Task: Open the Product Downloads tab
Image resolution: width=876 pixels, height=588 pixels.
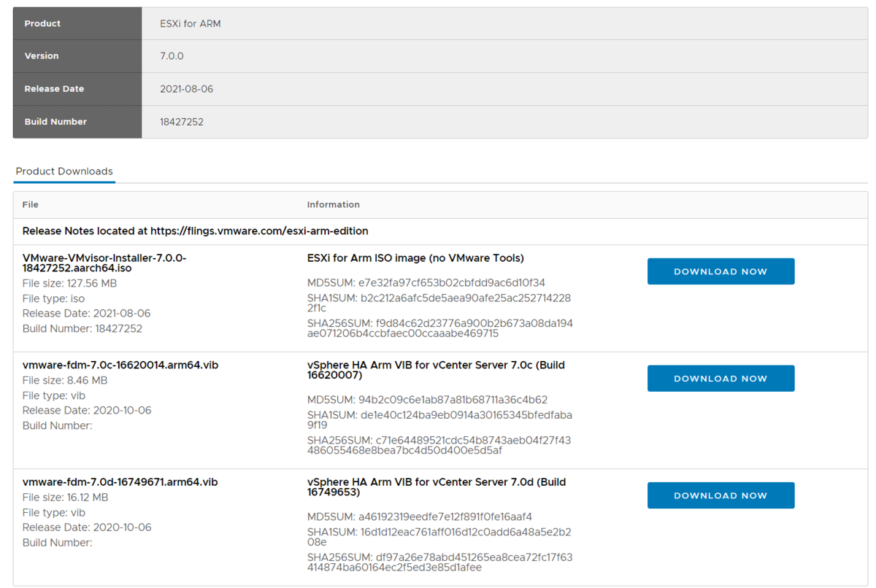Action: click(x=64, y=171)
